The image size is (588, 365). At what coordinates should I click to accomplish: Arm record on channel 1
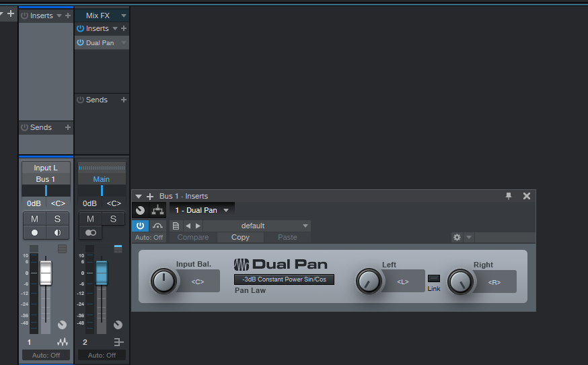coord(34,232)
